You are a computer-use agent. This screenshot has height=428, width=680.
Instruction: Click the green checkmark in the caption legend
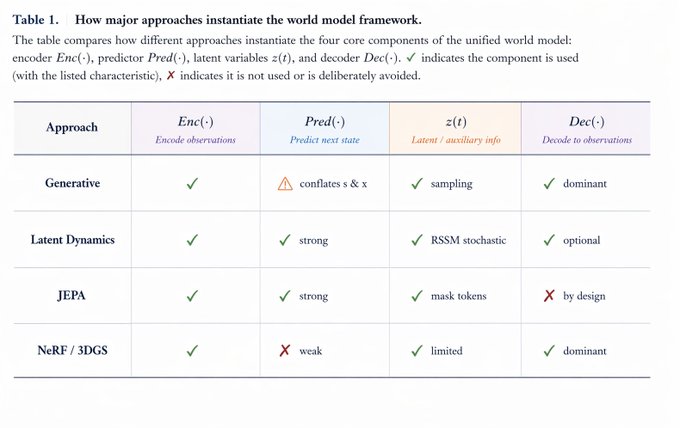tap(411, 57)
